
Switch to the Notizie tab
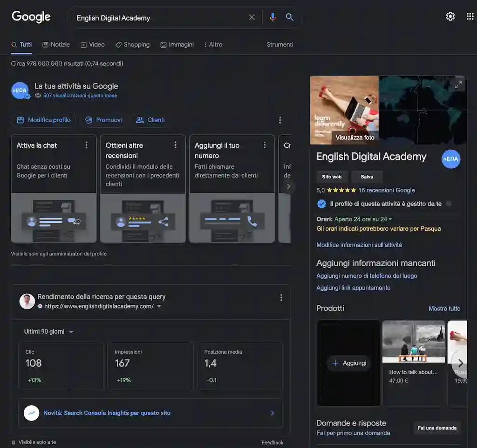[x=56, y=44]
